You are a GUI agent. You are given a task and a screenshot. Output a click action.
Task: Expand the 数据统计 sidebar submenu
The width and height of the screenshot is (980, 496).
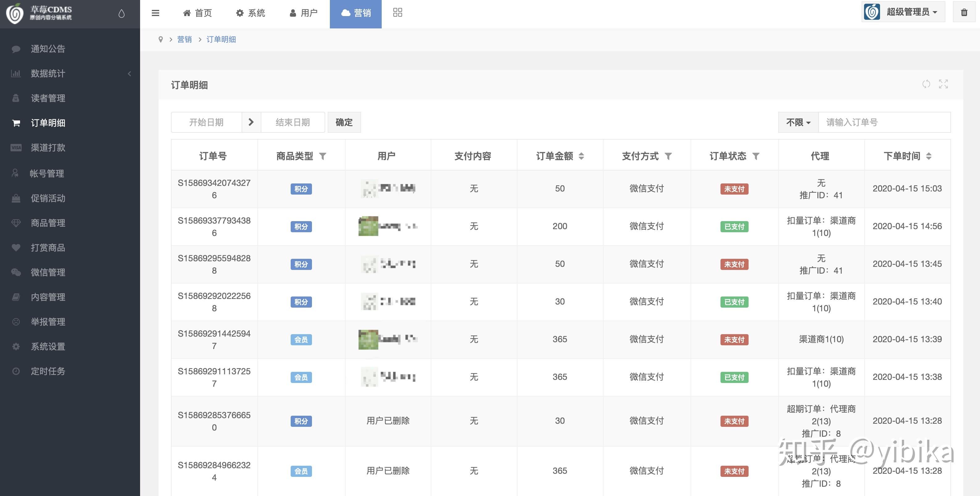tap(48, 73)
